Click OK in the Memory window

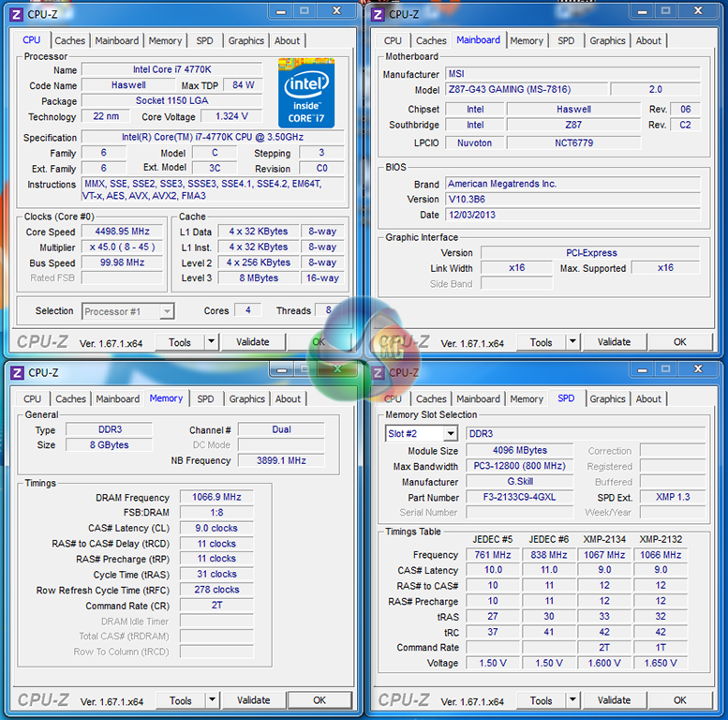[319, 700]
